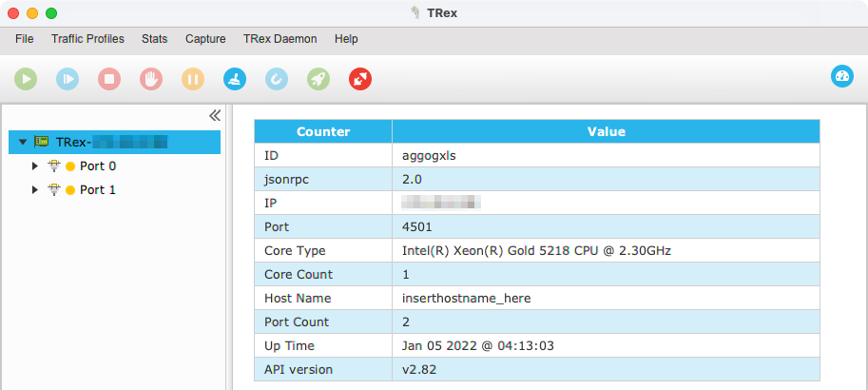This screenshot has height=390, width=868.
Task: Click the green rocket icon
Action: 318,79
